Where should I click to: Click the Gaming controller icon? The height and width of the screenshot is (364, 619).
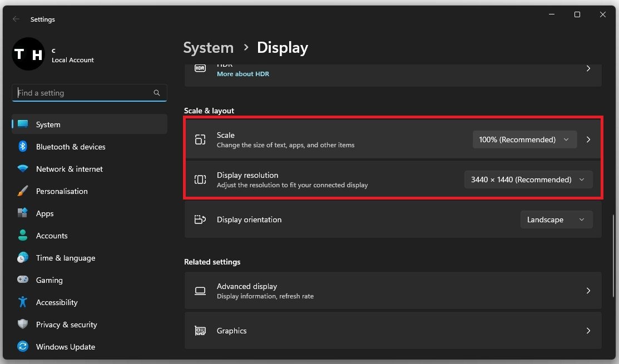tap(23, 280)
